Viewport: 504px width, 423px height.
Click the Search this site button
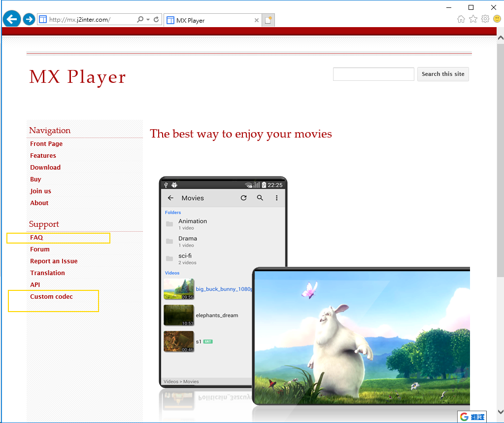443,74
